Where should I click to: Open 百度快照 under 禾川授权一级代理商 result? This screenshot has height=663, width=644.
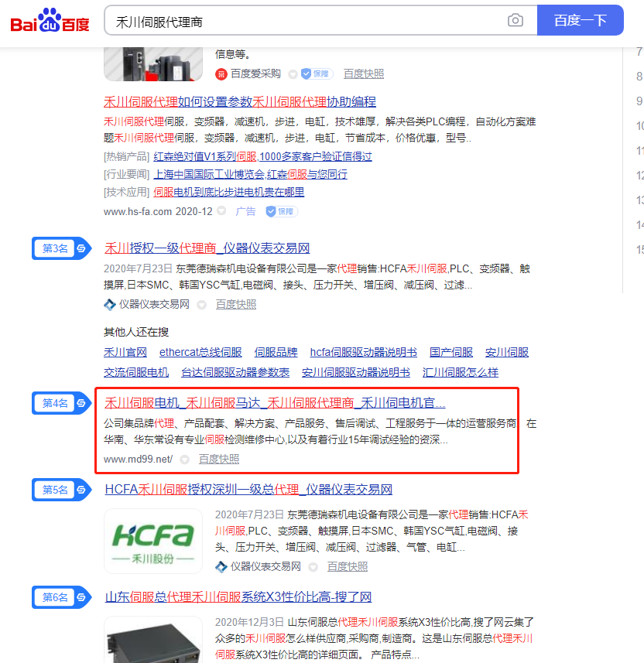pyautogui.click(x=236, y=305)
